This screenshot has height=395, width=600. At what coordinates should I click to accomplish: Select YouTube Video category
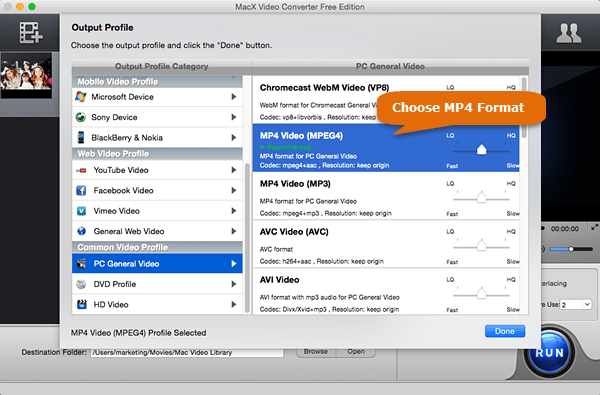pos(157,170)
